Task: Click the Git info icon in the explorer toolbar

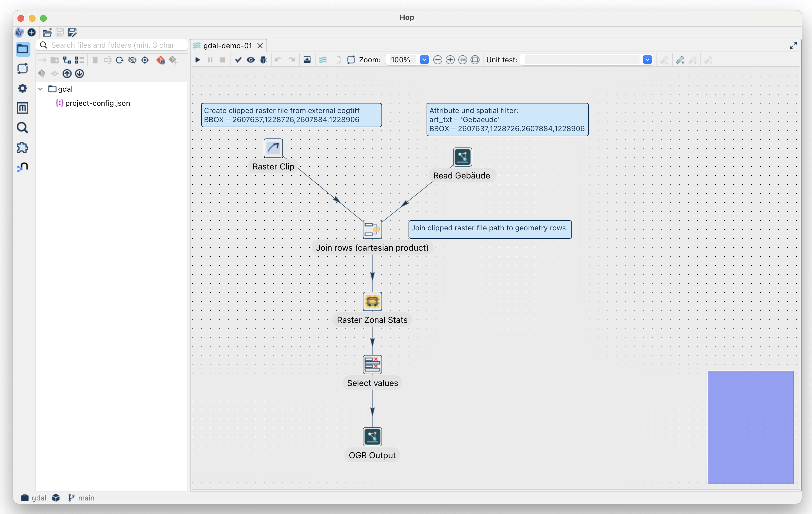Action: [161, 60]
